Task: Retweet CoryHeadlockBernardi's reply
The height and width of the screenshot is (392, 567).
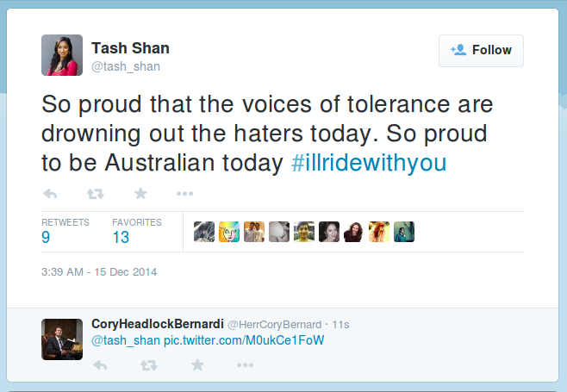Action: click(148, 365)
